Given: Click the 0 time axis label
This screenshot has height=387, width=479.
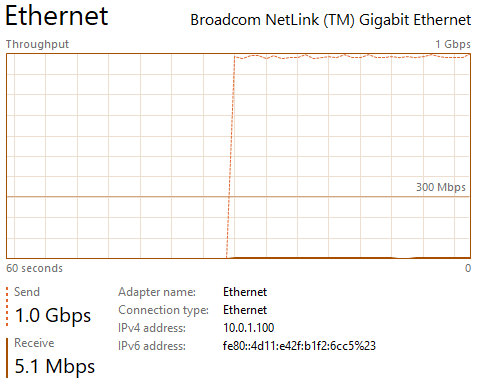Looking at the screenshot, I should coord(468,268).
